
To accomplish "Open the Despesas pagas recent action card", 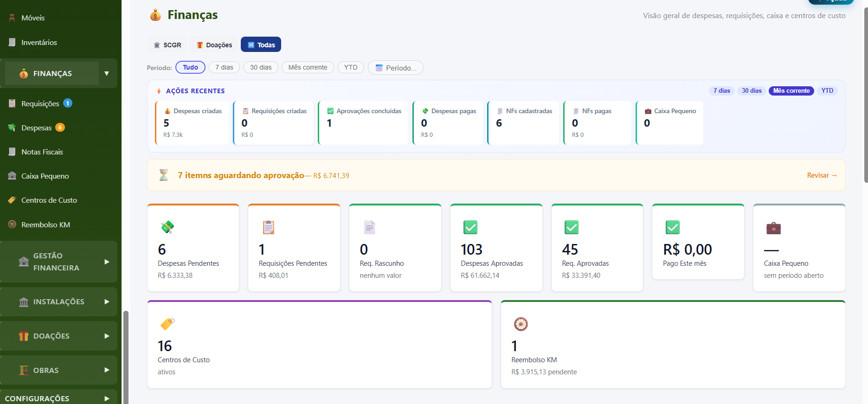I will click(x=448, y=123).
